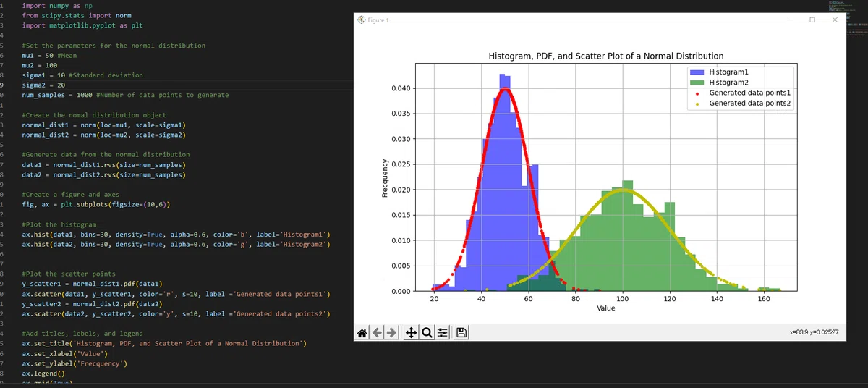Click the 'Frecquency' y-axis label

(x=386, y=177)
